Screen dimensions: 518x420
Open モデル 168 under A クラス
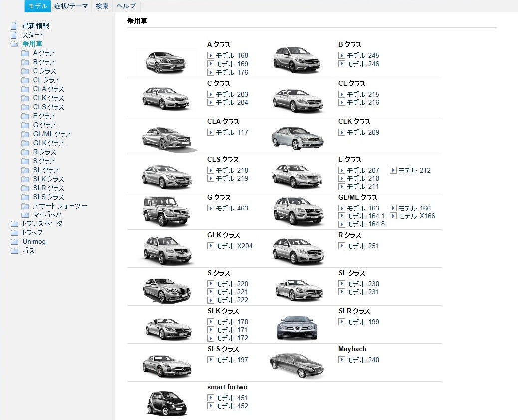(x=232, y=55)
